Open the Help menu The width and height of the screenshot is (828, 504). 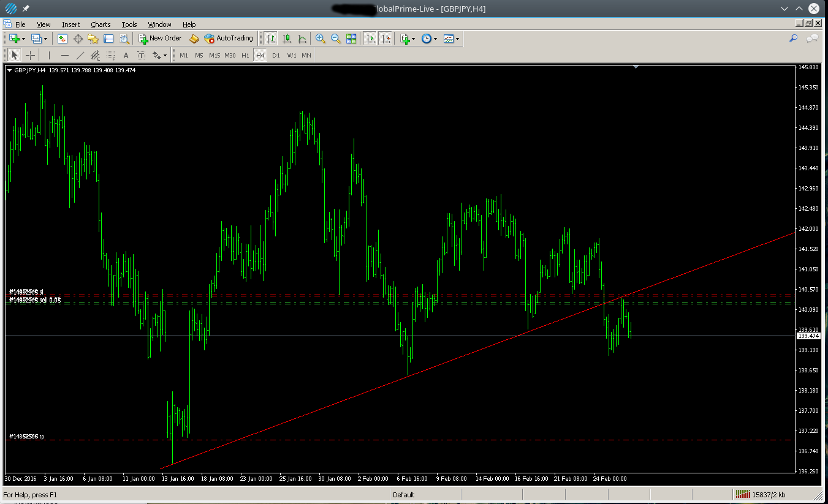(189, 24)
